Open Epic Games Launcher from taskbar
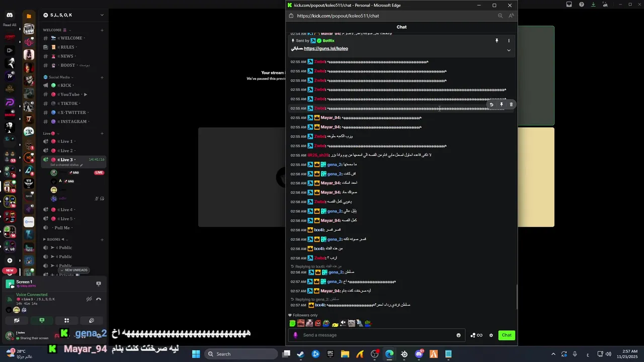644x362 pixels. [331, 354]
